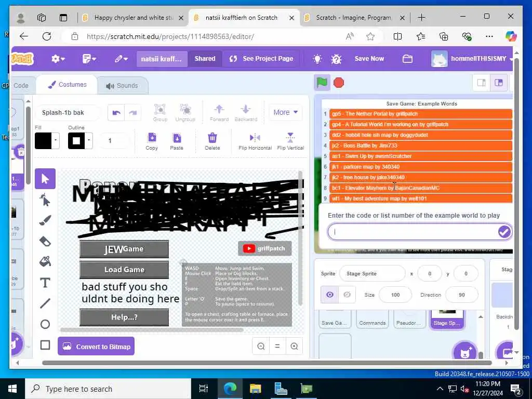Click the red stop sign

(x=339, y=83)
